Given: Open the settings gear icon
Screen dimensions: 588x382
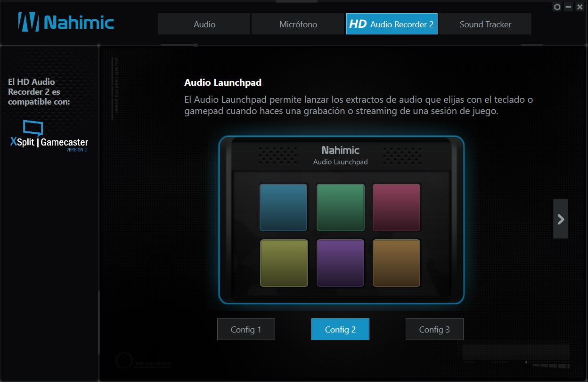Looking at the screenshot, I should coord(557,7).
